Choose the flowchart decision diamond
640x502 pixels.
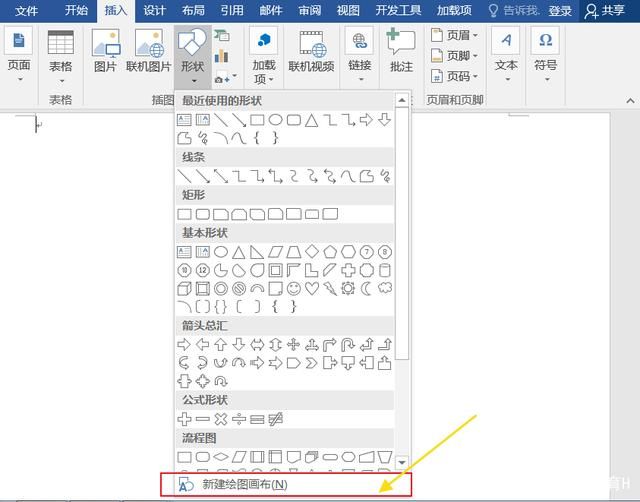221,457
